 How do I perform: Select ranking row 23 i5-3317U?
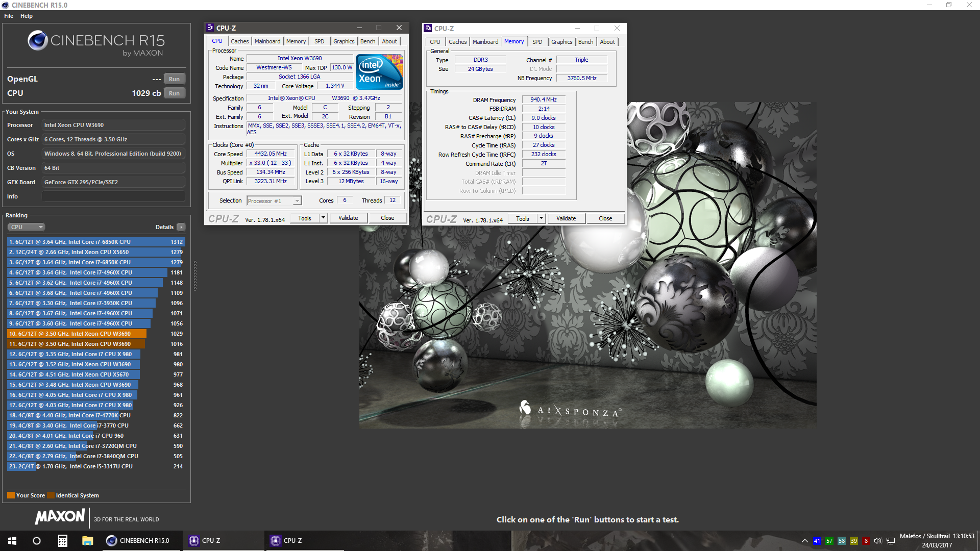96,466
